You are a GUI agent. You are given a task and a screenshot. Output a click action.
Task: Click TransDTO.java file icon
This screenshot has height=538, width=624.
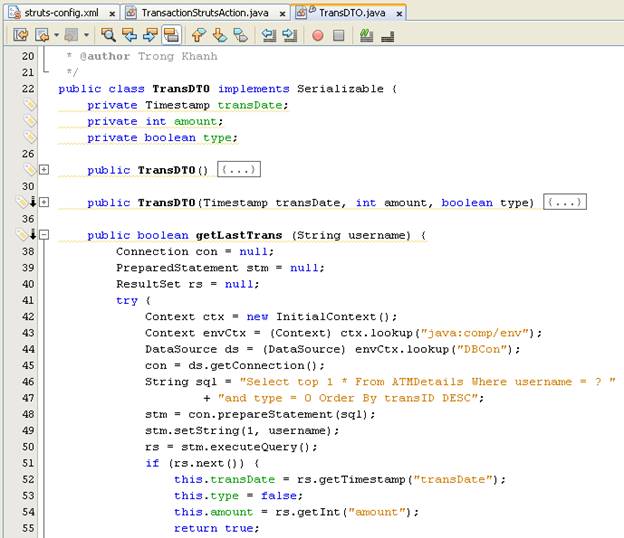pos(301,13)
